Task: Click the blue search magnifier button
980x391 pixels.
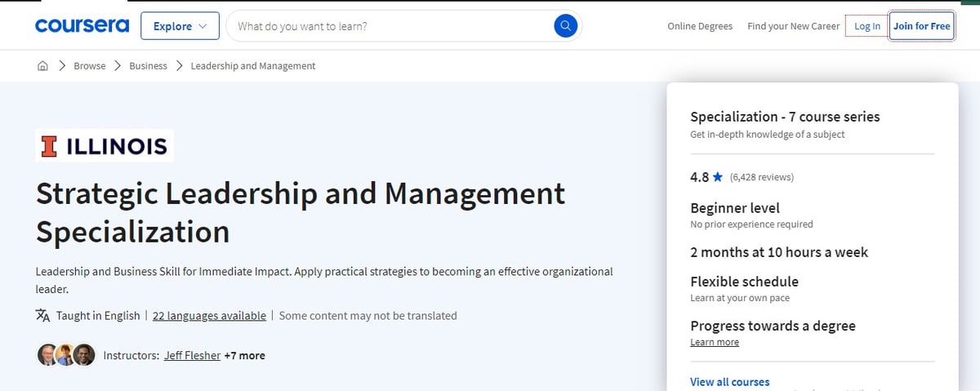Action: pyautogui.click(x=566, y=26)
